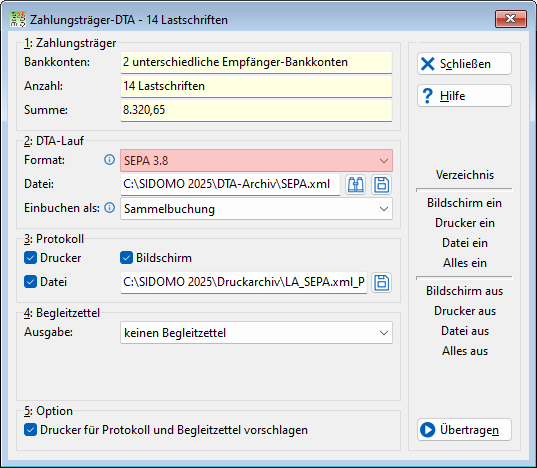
Task: Disable the Datei protocol checkbox
Action: coord(30,282)
